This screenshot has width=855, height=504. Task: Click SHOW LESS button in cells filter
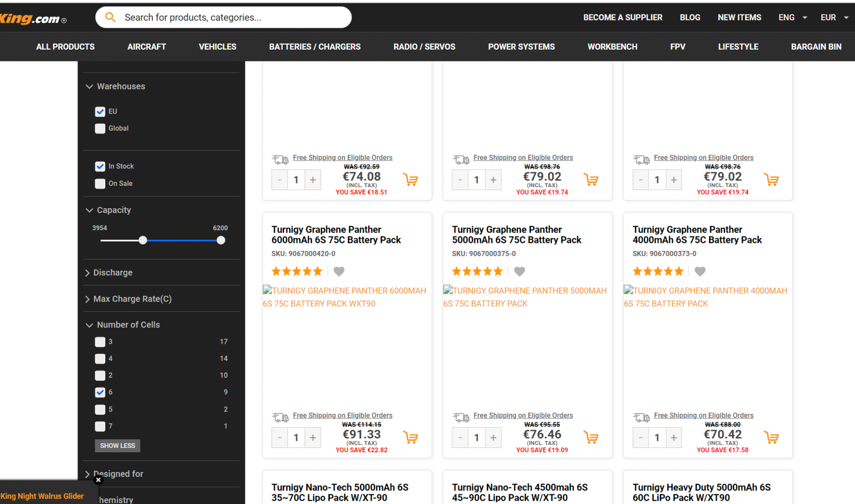click(118, 446)
